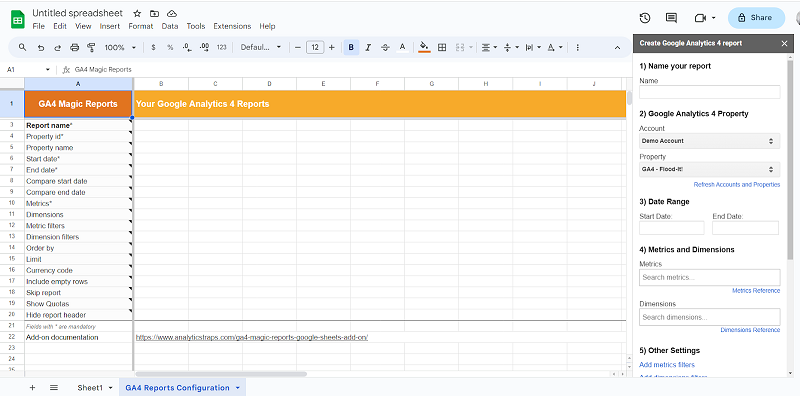Open the comments icon
The height and width of the screenshot is (396, 800).
tap(671, 18)
